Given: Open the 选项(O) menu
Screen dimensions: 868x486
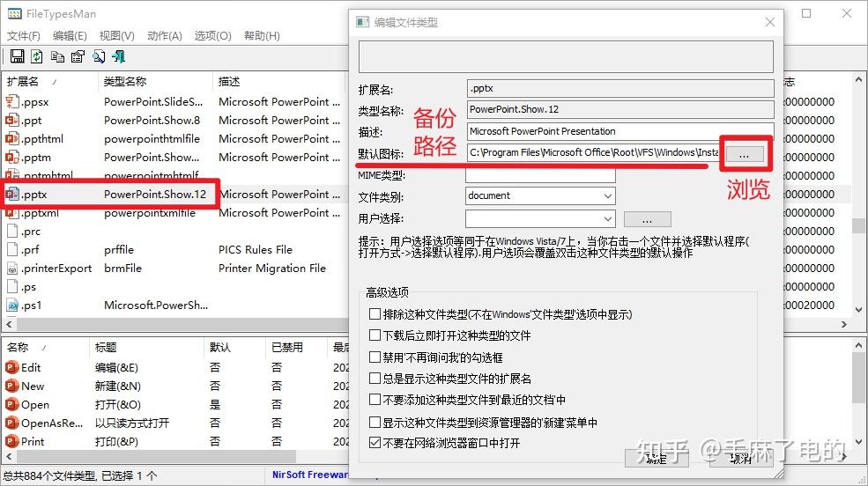Looking at the screenshot, I should [212, 36].
